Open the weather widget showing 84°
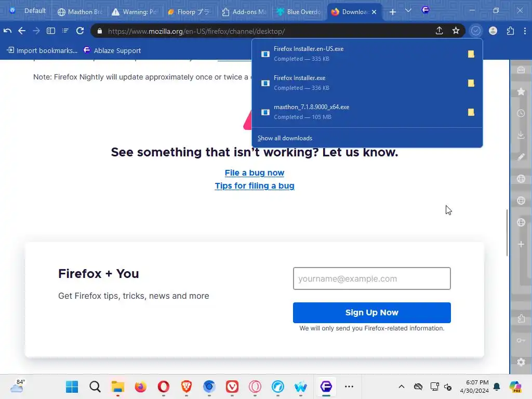The width and height of the screenshot is (532, 399). coord(17,386)
